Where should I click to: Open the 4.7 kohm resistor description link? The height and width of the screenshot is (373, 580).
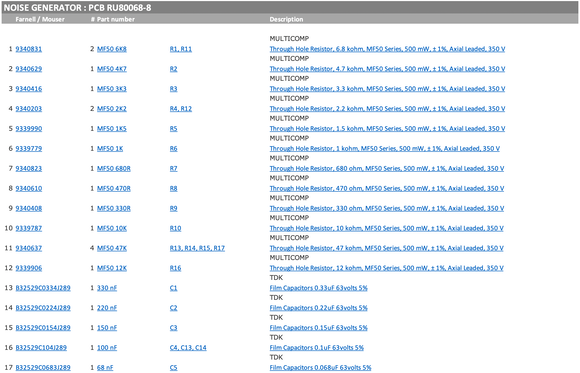pyautogui.click(x=387, y=69)
